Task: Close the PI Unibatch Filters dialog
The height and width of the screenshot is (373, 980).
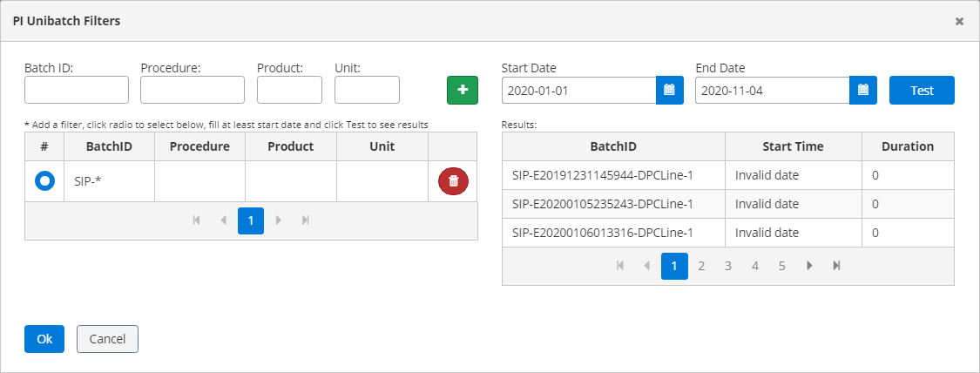Action: [x=959, y=21]
